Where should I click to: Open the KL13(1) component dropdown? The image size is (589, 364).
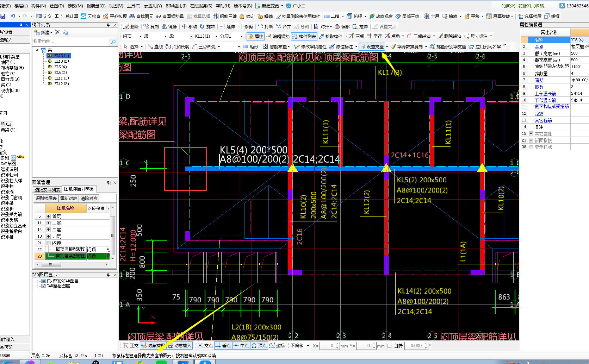coord(216,36)
